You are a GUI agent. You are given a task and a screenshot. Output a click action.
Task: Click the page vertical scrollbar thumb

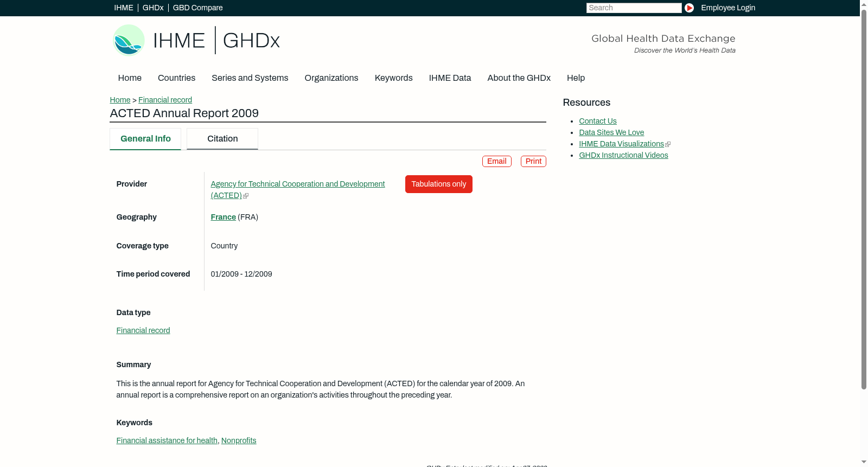[864, 199]
